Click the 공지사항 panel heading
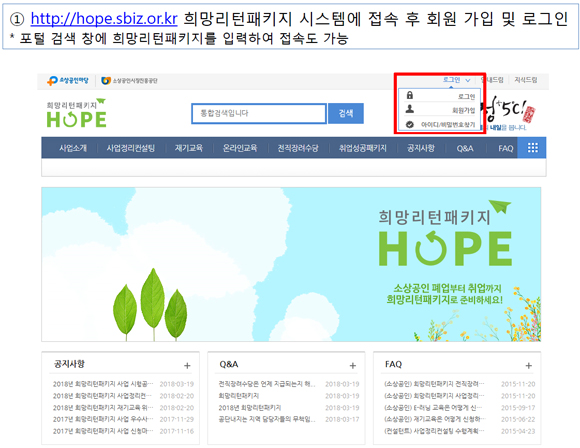Screen dimensions: 580x448 69,364
